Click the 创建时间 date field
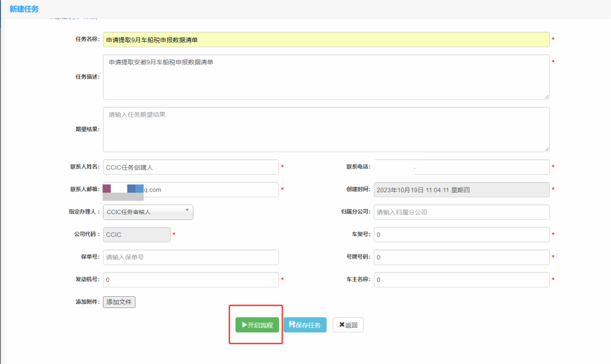The width and height of the screenshot is (611, 364). pyautogui.click(x=461, y=190)
